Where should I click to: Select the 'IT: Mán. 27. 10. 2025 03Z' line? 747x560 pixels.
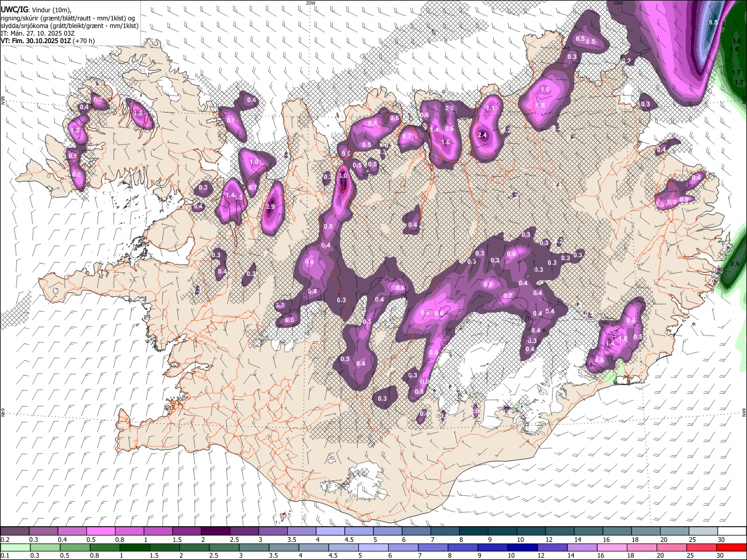point(38,33)
